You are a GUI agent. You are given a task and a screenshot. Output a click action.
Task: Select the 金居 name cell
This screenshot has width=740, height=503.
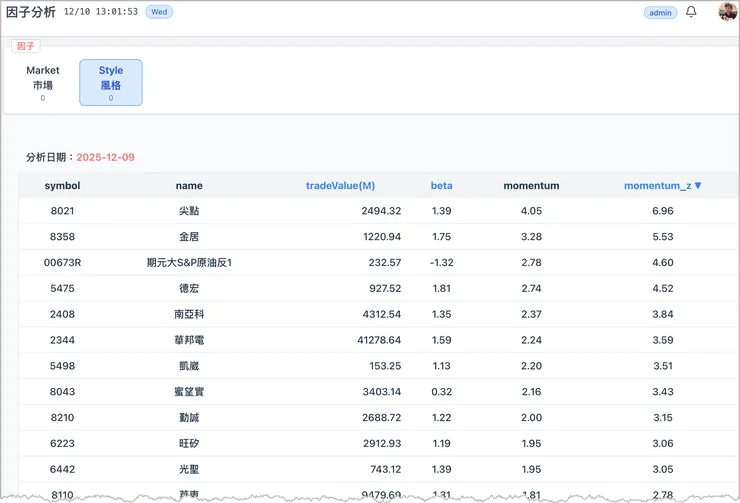point(189,237)
